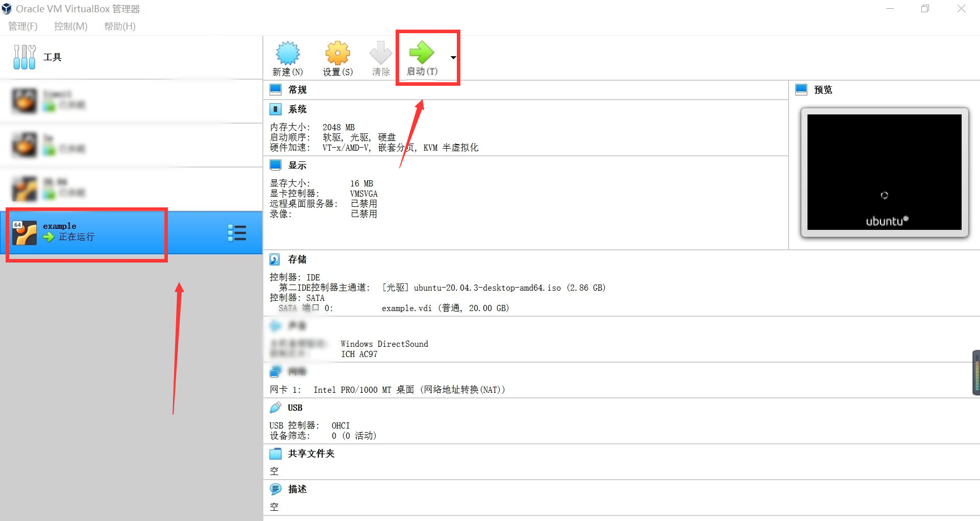Click the General (常规) section icon
980x521 pixels.
(276, 89)
